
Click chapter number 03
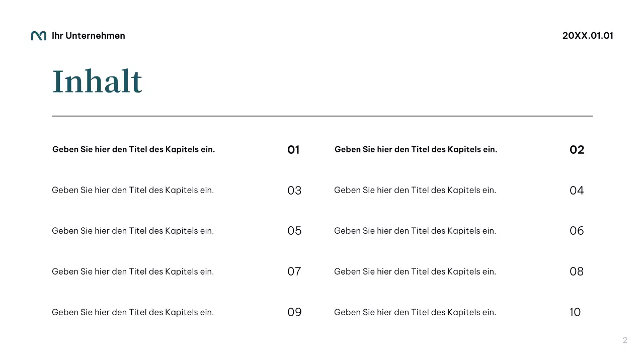294,191
